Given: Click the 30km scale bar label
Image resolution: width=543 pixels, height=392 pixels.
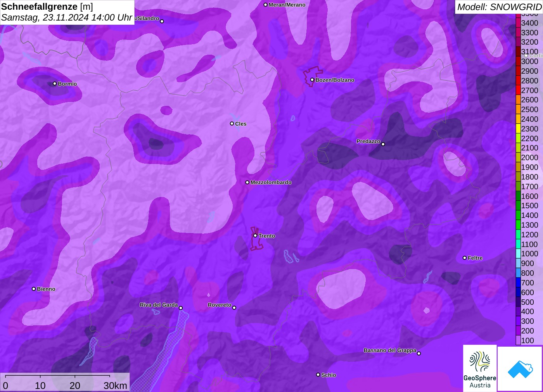Looking at the screenshot, I should pyautogui.click(x=115, y=385).
